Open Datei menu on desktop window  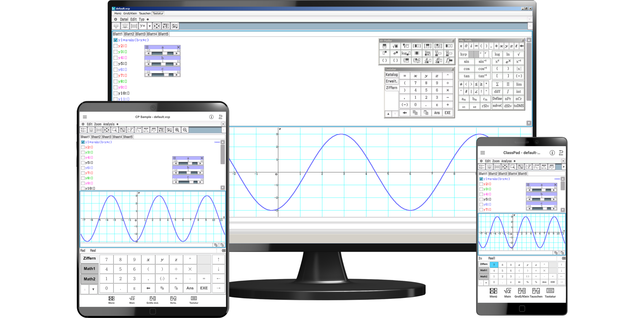click(x=124, y=19)
